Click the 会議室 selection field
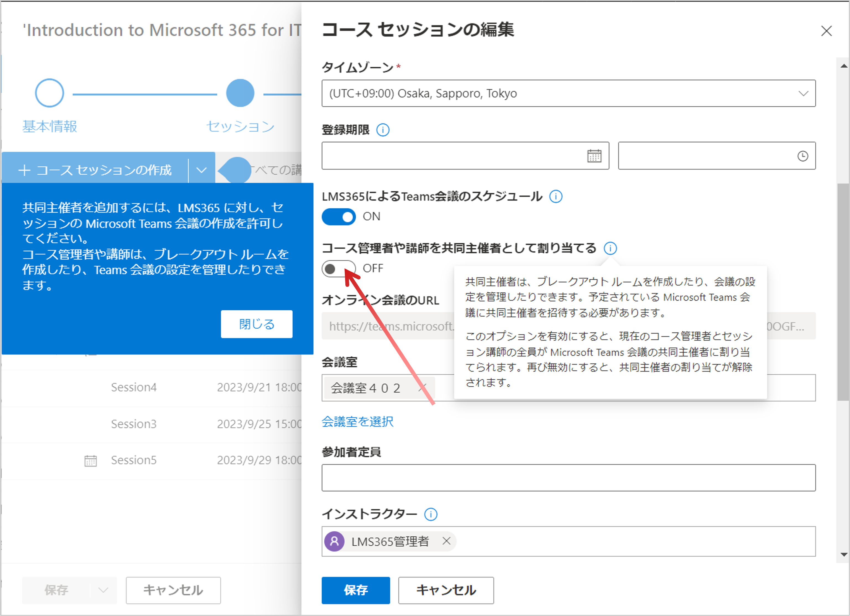The height and width of the screenshot is (616, 850). pos(568,388)
